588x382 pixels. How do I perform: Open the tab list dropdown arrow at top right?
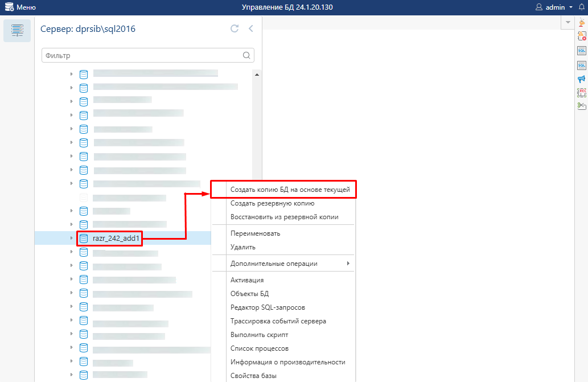(x=568, y=23)
